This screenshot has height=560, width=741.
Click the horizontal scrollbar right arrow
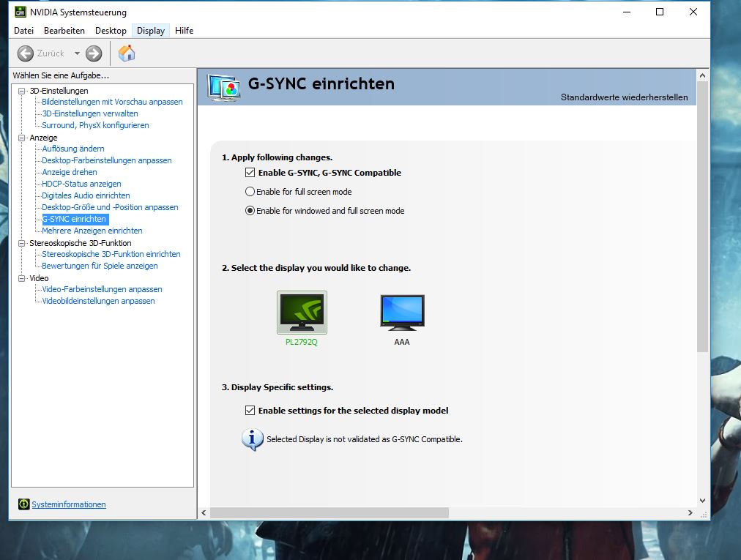[690, 512]
